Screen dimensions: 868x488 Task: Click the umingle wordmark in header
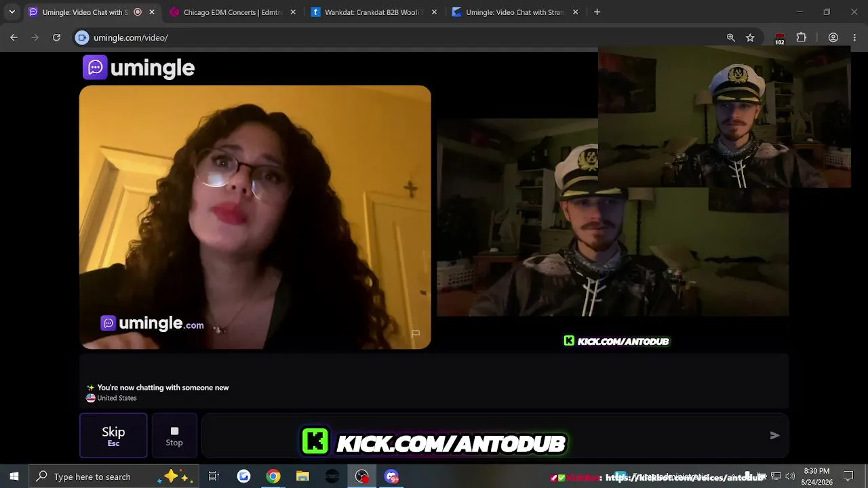(153, 68)
